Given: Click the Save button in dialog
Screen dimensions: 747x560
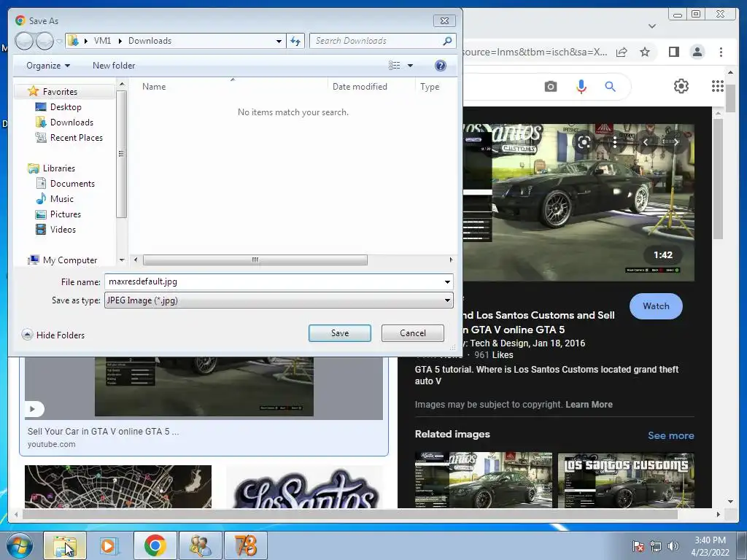Looking at the screenshot, I should 340,333.
